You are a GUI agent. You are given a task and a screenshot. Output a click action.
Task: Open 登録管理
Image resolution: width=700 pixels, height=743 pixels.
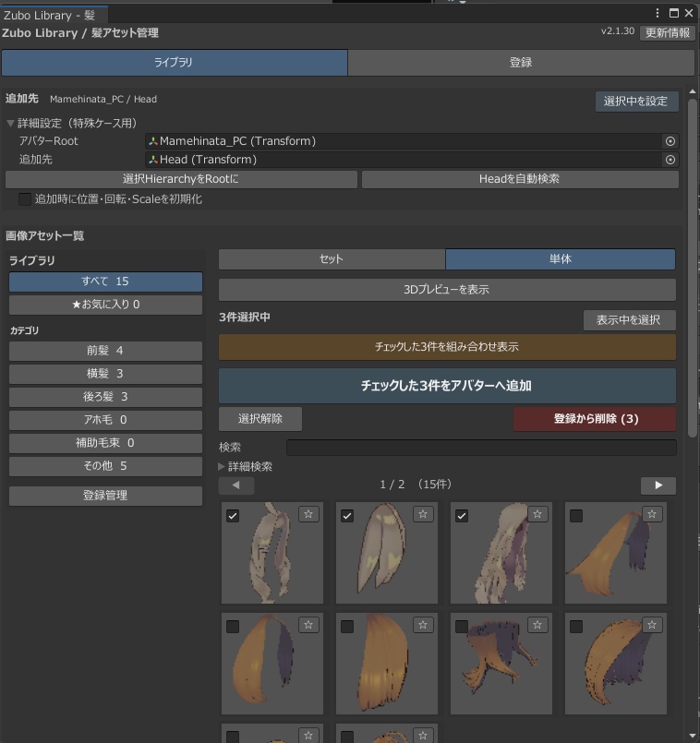point(105,496)
